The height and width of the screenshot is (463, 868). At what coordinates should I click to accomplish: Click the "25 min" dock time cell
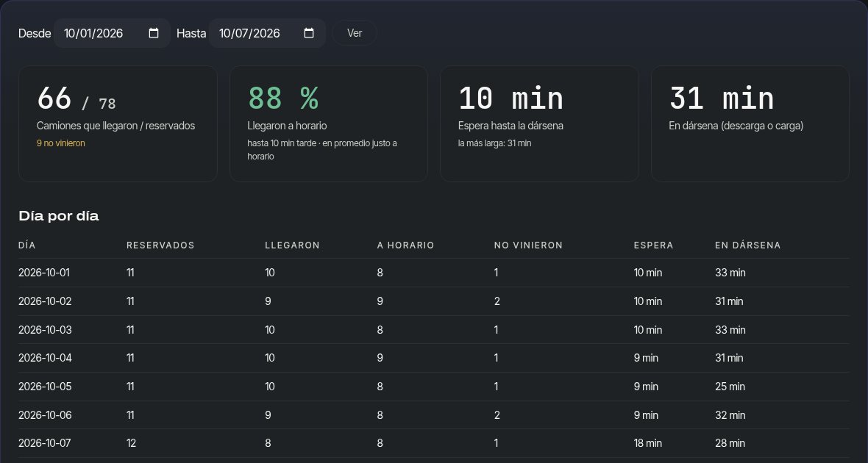[x=730, y=386]
